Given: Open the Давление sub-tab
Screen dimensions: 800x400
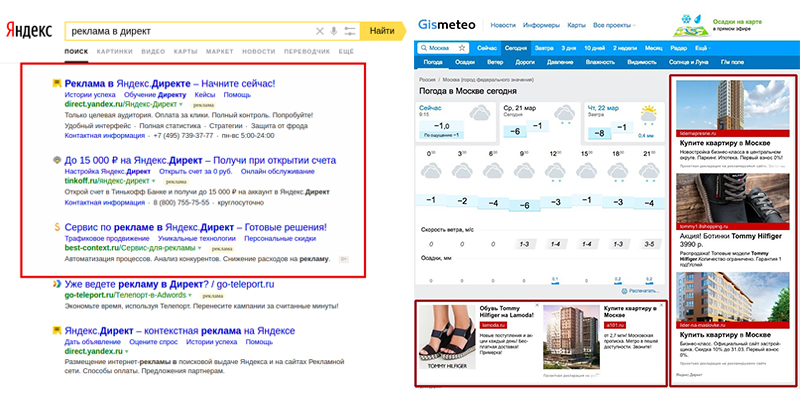Looking at the screenshot, I should point(560,62).
